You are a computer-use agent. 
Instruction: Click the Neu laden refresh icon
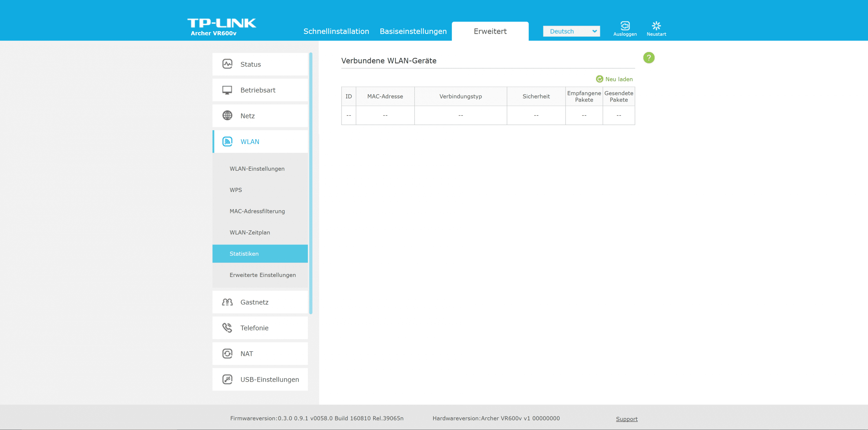click(x=599, y=79)
